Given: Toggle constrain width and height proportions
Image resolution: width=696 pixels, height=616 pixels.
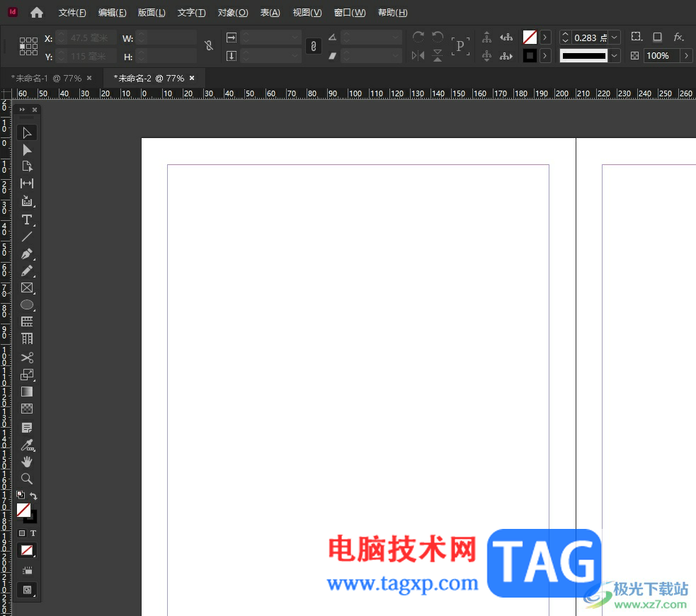Looking at the screenshot, I should (209, 45).
